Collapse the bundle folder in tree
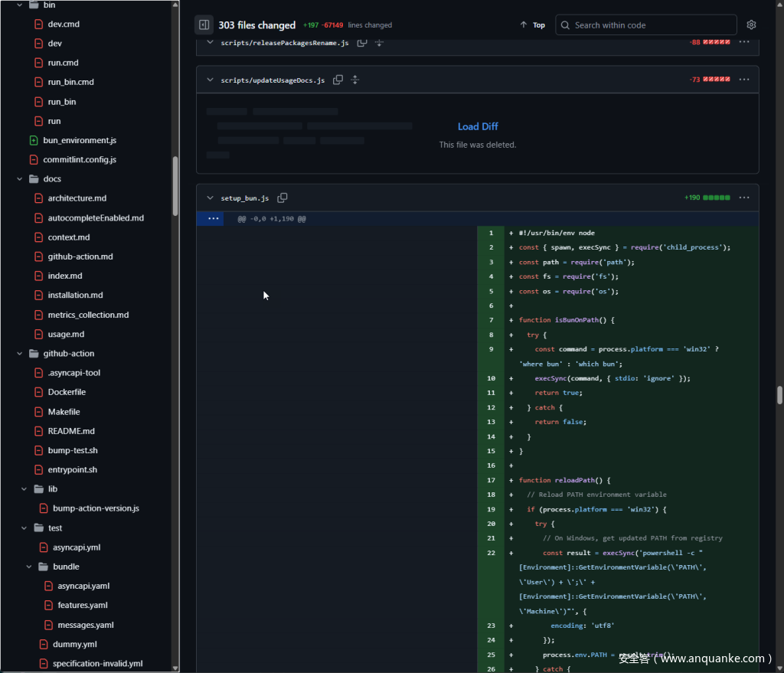This screenshot has width=784, height=673. pyautogui.click(x=29, y=567)
